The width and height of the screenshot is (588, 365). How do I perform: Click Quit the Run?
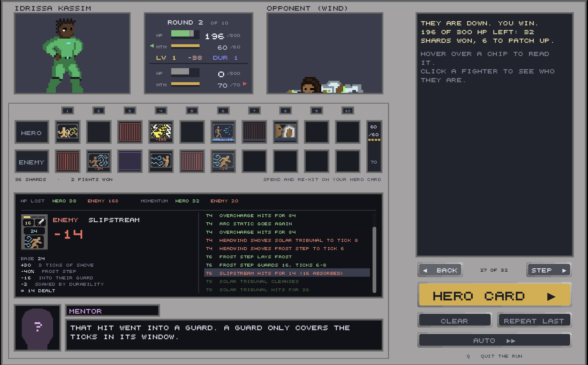(x=495, y=356)
